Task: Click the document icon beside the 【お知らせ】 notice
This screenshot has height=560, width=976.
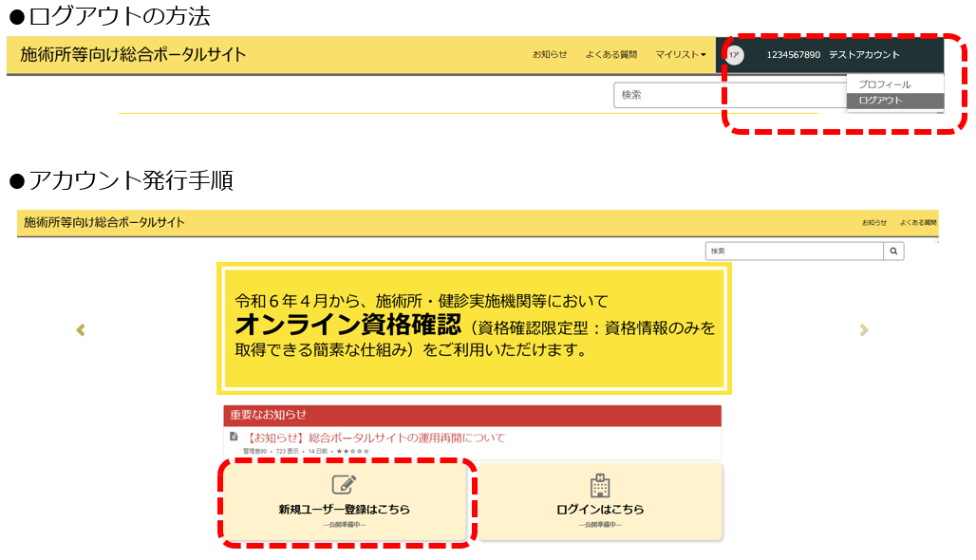Action: [x=235, y=437]
